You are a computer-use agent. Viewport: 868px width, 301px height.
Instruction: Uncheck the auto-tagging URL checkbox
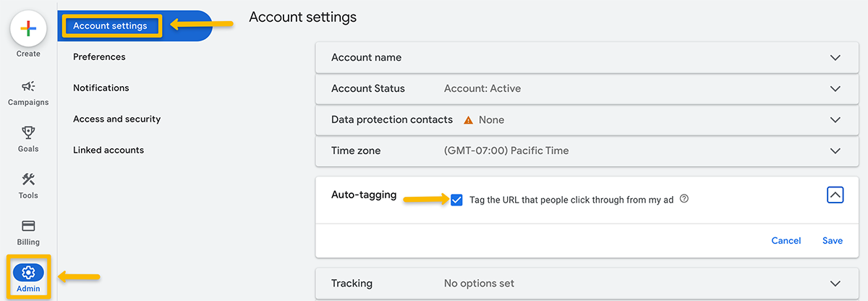[456, 200]
